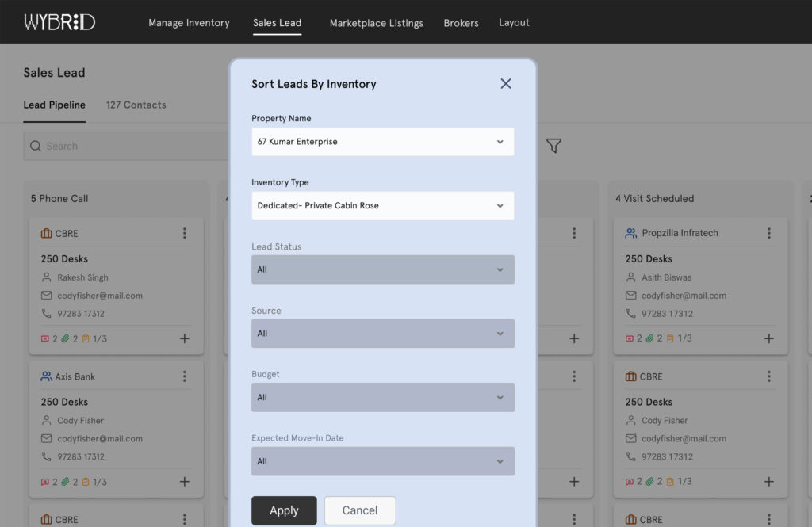Open the Source dropdown
812x527 pixels.
tap(382, 334)
